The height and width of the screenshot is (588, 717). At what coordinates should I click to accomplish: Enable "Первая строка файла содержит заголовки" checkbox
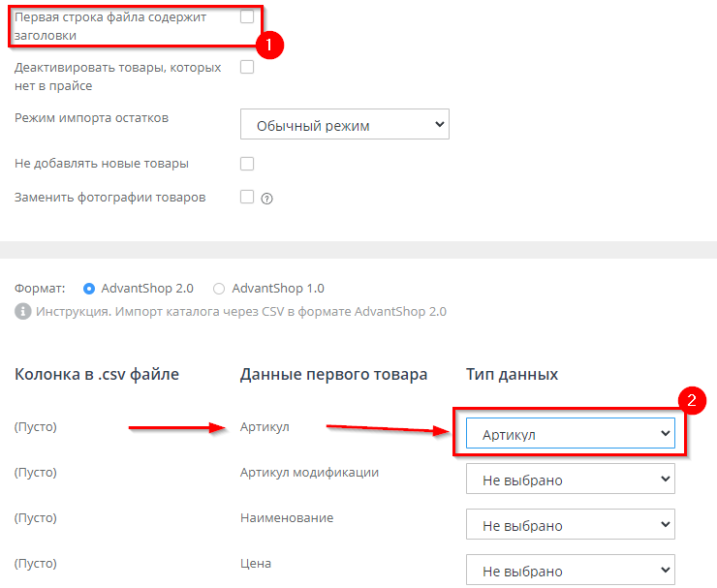click(247, 16)
